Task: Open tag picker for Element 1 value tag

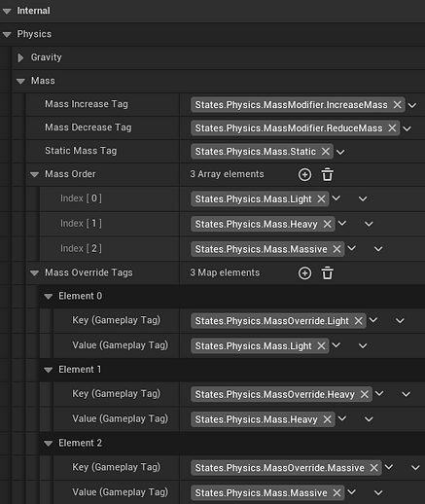Action: [342, 418]
